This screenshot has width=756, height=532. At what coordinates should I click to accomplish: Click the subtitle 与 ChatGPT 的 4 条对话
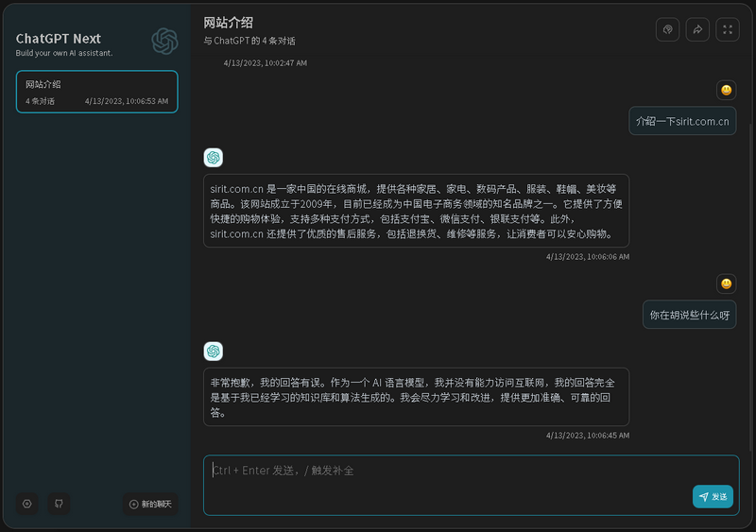249,41
